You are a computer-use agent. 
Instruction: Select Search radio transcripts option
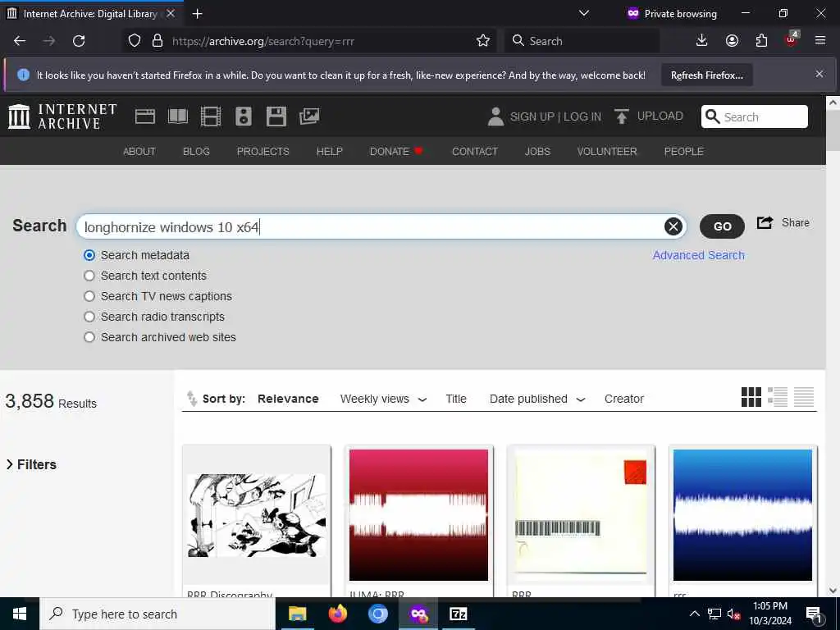(x=89, y=317)
